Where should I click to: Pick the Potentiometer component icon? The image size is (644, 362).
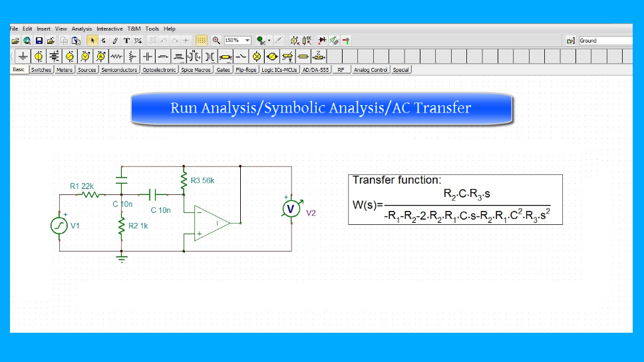[x=132, y=57]
